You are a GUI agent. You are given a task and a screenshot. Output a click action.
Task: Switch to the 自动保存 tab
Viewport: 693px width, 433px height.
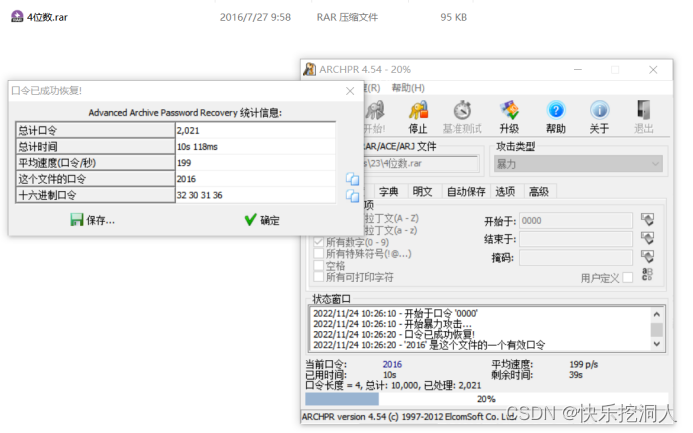click(466, 191)
